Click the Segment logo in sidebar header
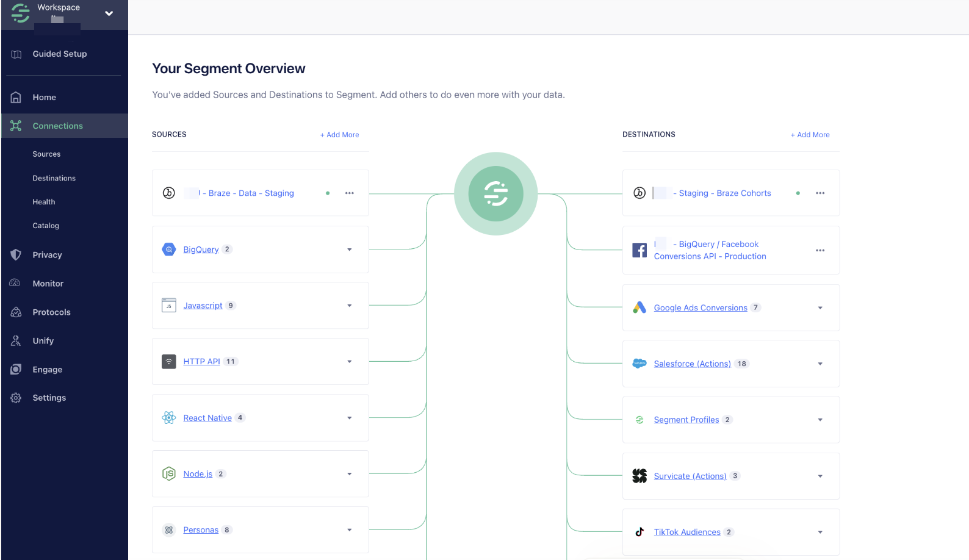The image size is (969, 560). point(20,13)
